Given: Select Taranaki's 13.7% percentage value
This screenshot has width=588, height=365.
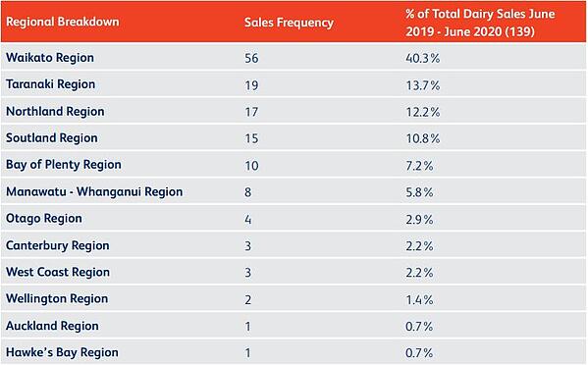Looking at the screenshot, I should click(423, 85).
